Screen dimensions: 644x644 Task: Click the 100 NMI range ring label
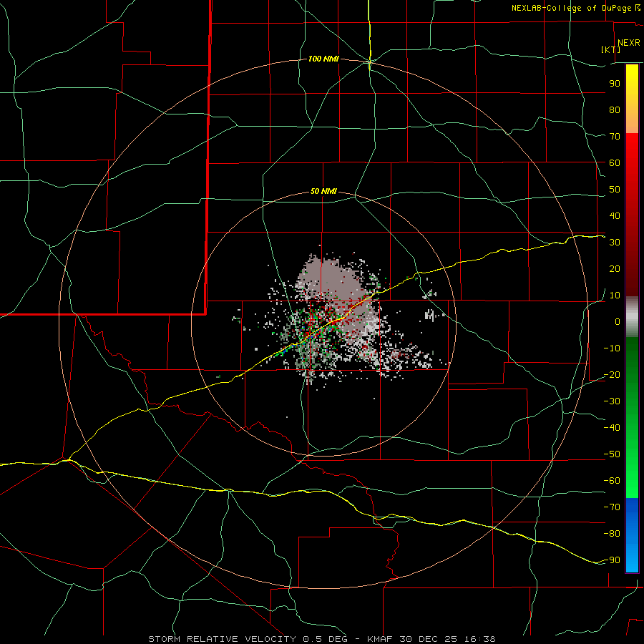pyautogui.click(x=323, y=59)
